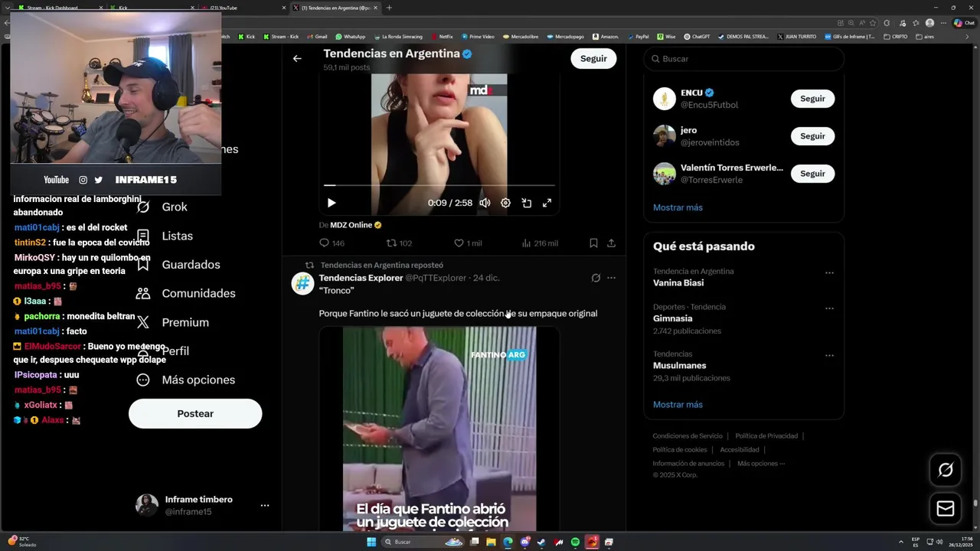
Task: Follow the Tendencias en Argentina account
Action: [593, 58]
